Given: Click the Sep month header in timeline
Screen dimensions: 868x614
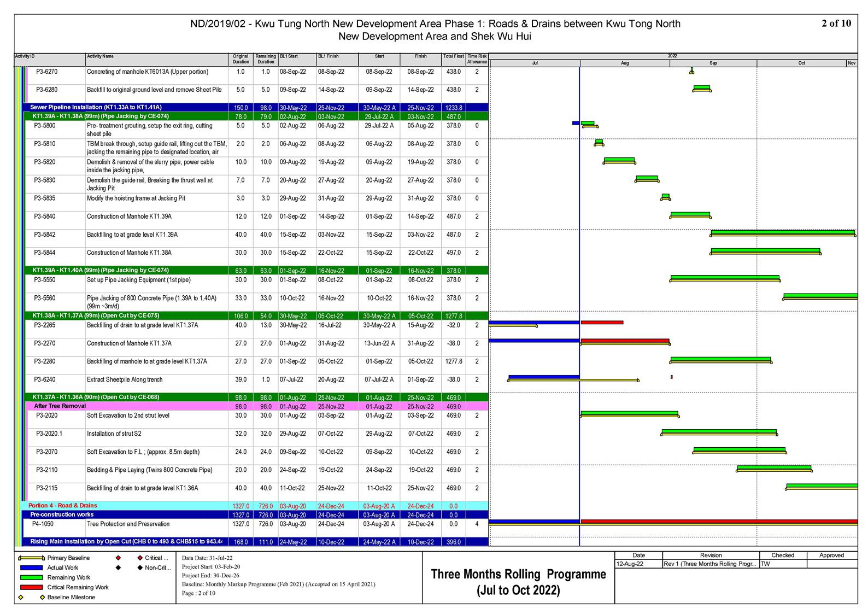Looking at the screenshot, I should [x=713, y=63].
